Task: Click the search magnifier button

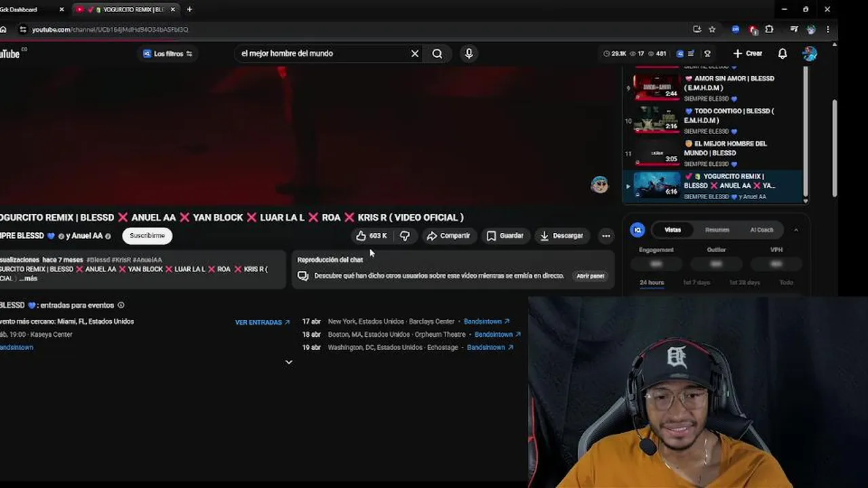Action: (x=437, y=54)
